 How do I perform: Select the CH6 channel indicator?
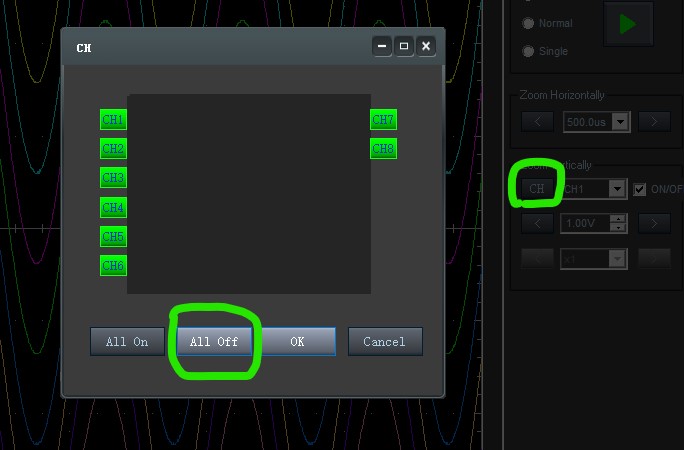[113, 266]
